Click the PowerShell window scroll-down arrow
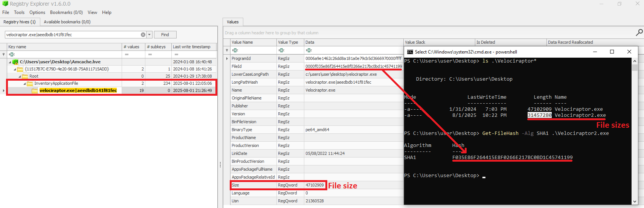Screen dimensions: 644x208 pyautogui.click(x=635, y=202)
